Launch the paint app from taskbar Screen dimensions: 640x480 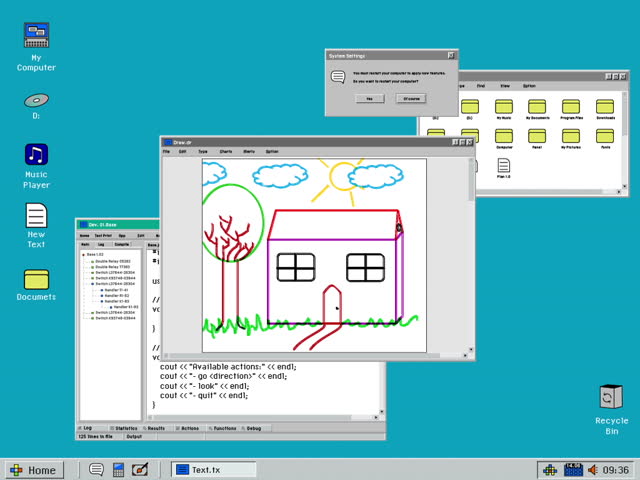coord(140,469)
